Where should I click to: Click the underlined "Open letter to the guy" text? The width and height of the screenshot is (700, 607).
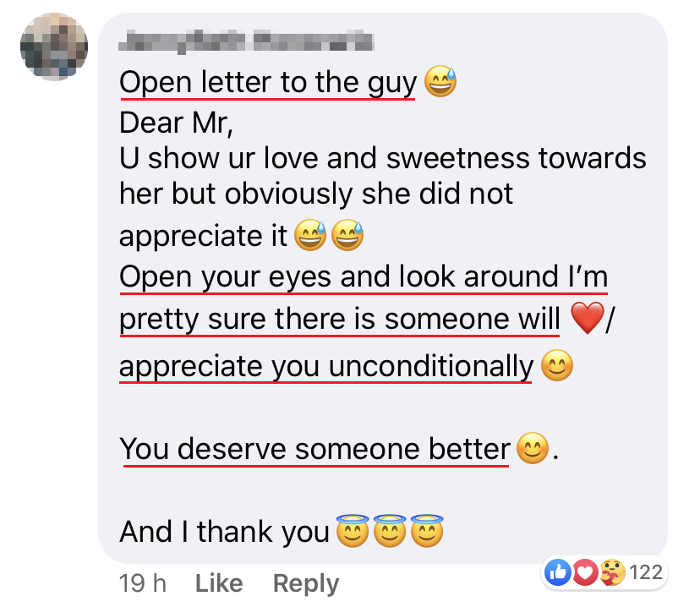(268, 83)
